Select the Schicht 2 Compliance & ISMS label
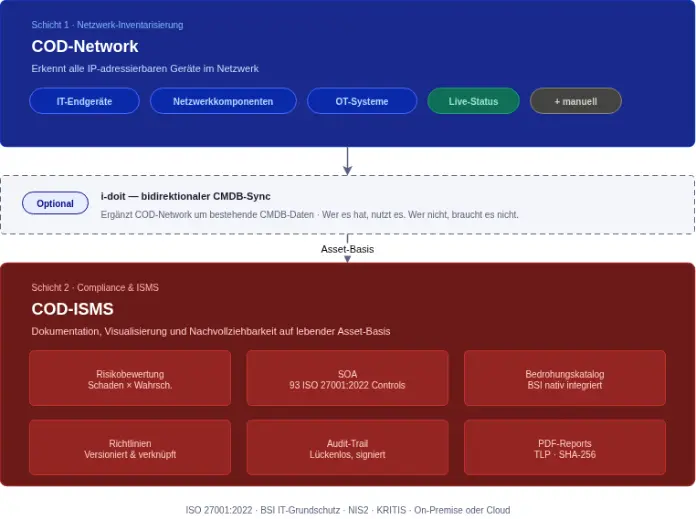The image size is (696, 519). click(x=95, y=287)
